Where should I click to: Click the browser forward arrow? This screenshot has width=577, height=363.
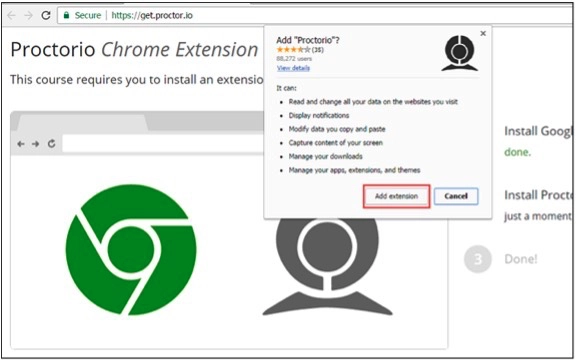click(x=28, y=15)
